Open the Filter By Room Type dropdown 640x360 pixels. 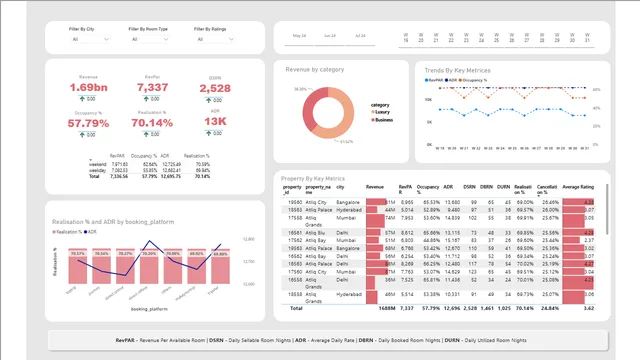pos(150,39)
